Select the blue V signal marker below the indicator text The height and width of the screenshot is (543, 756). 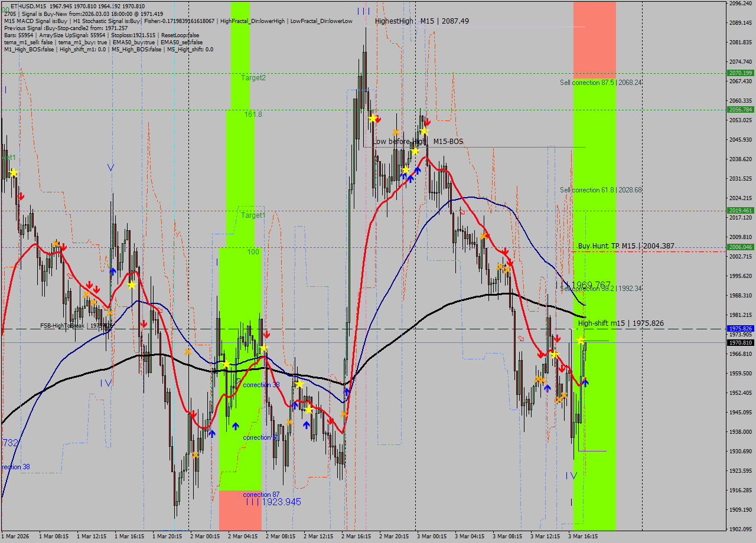coord(110,167)
